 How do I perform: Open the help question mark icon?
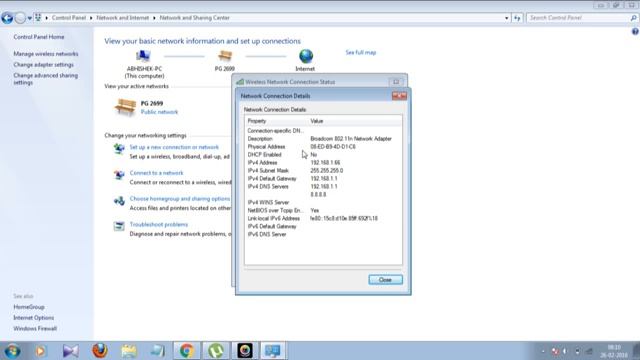635,31
